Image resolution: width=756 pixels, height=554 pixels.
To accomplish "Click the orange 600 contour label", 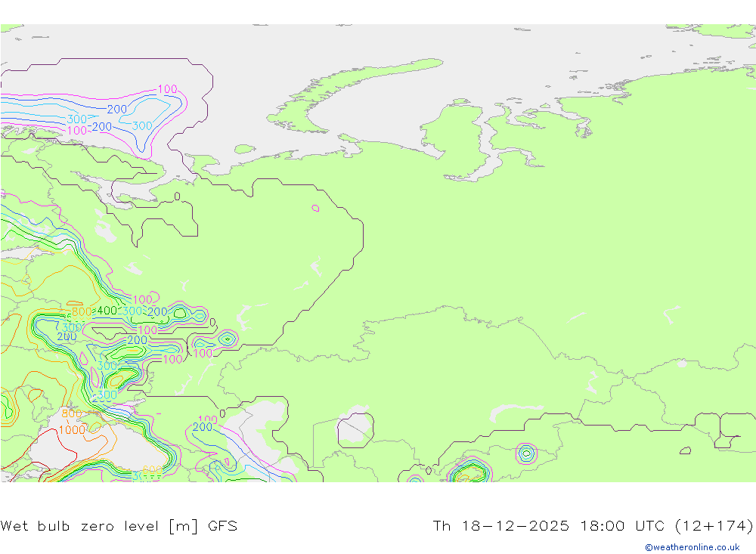I will (153, 469).
